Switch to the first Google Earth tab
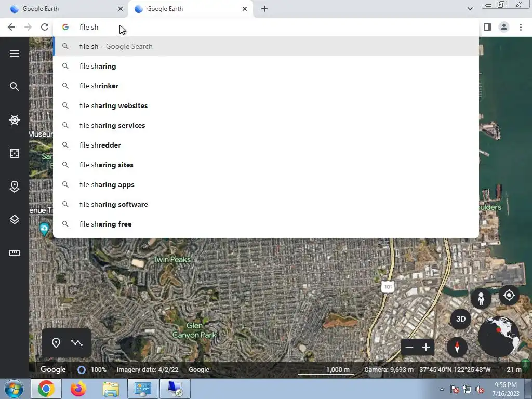Viewport: 532px width, 399px height. (x=63, y=9)
